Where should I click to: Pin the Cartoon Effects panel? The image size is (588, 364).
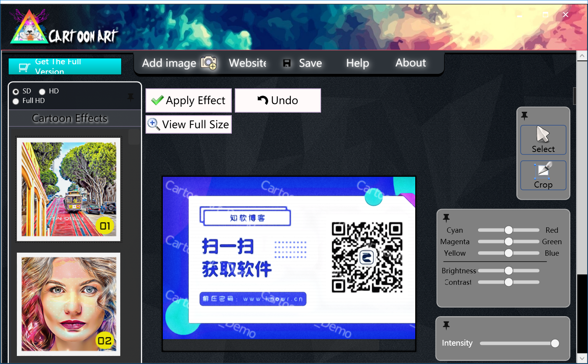point(131,97)
